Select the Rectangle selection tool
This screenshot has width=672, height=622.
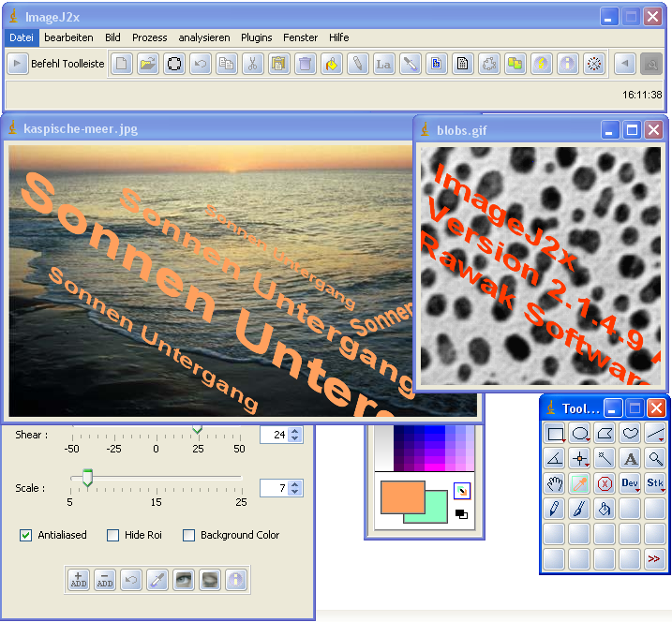[555, 434]
